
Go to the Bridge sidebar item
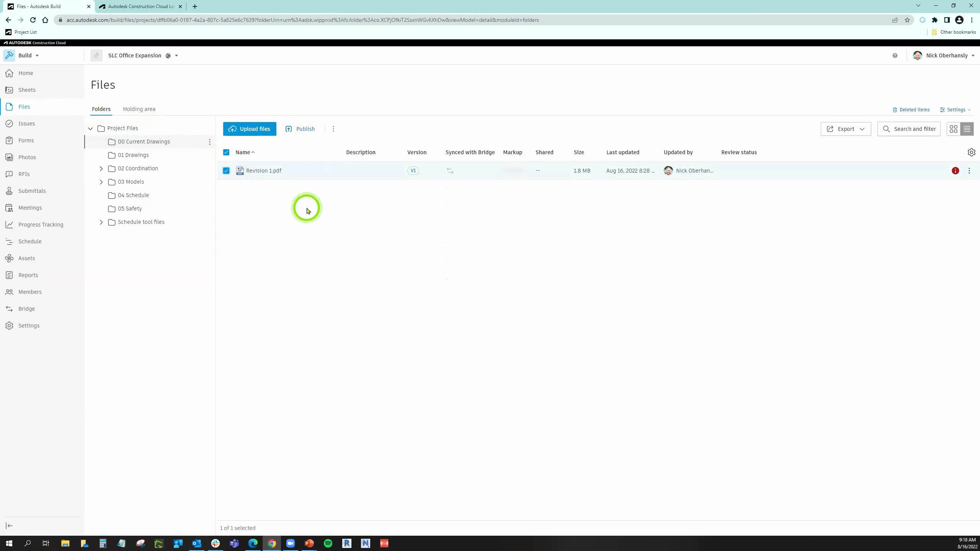tap(26, 309)
